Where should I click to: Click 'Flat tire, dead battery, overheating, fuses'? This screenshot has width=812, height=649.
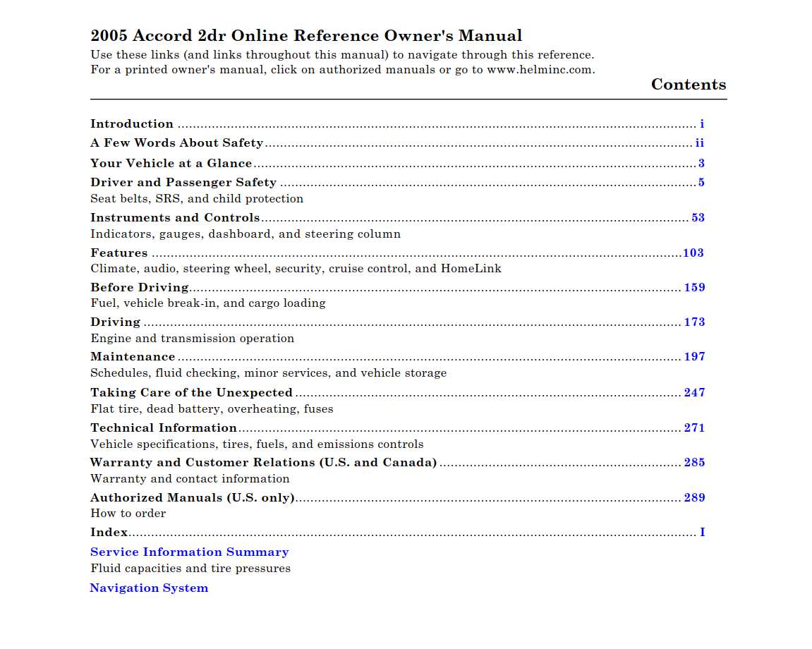(212, 409)
